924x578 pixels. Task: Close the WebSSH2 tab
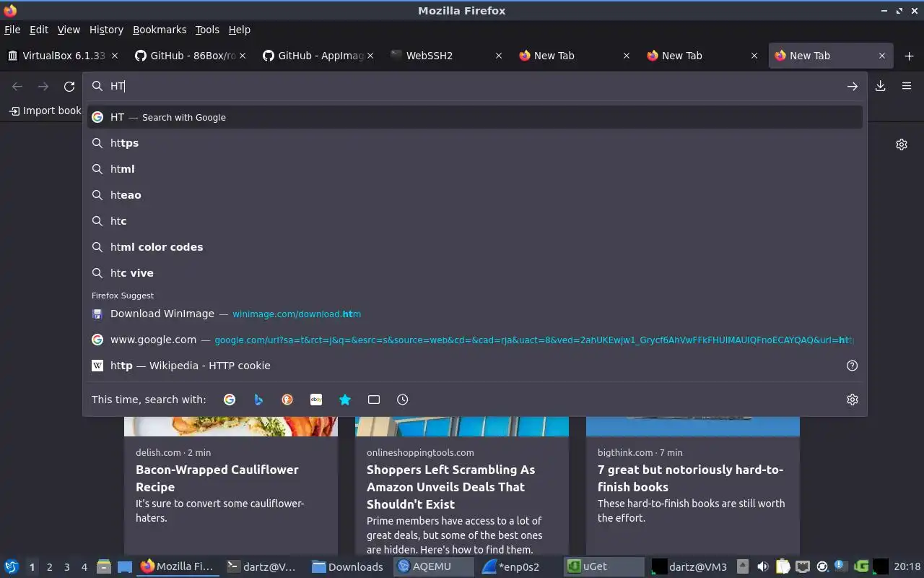click(x=498, y=56)
